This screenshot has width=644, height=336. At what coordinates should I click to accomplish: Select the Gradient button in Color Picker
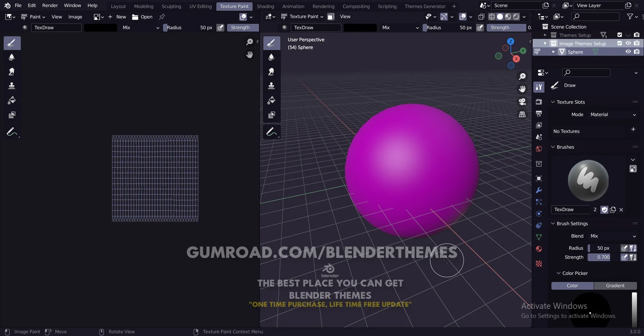click(615, 286)
